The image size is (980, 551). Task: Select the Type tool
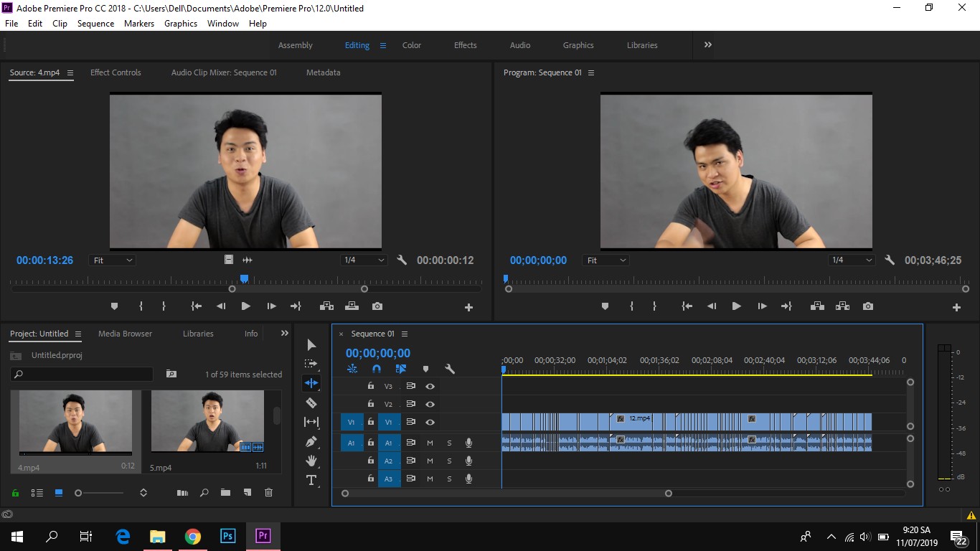click(311, 480)
